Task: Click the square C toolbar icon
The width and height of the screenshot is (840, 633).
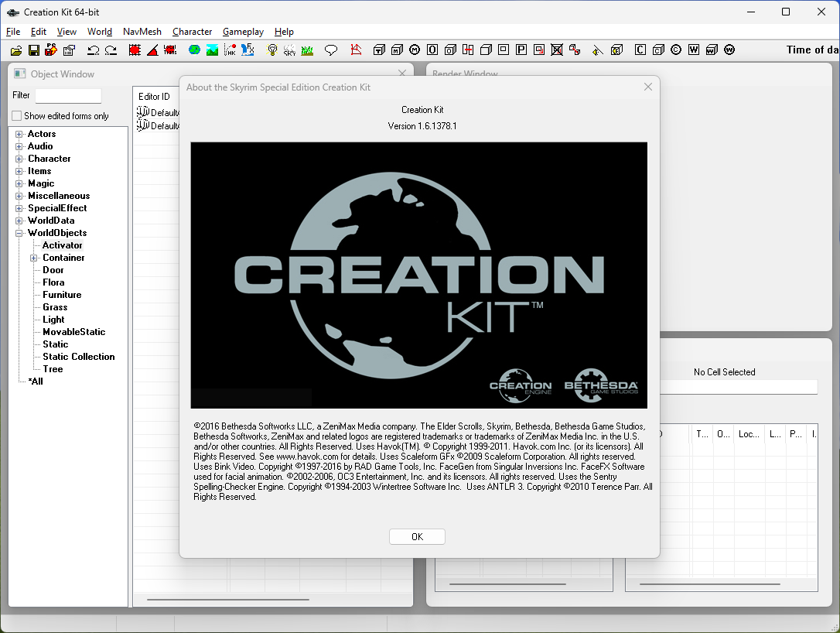Action: pyautogui.click(x=640, y=50)
